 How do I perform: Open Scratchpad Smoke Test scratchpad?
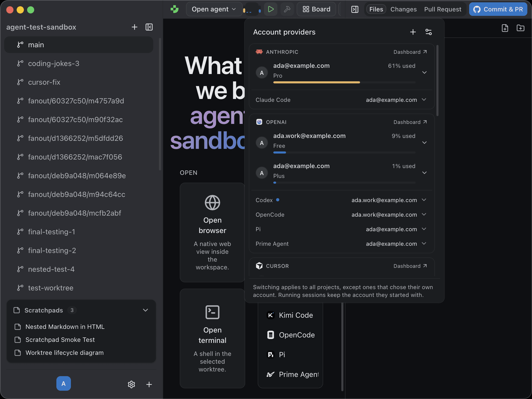(81, 340)
